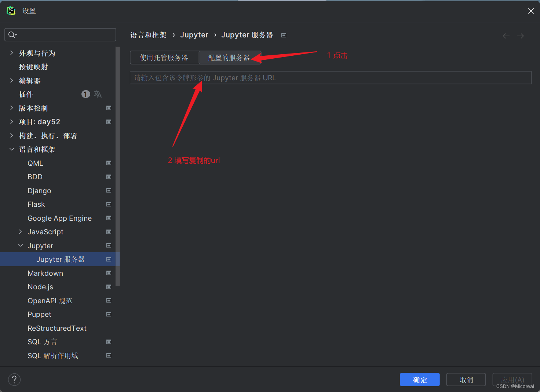Click the Jupyter 服务器 URL input field
This screenshot has width=540, height=392.
pyautogui.click(x=331, y=78)
